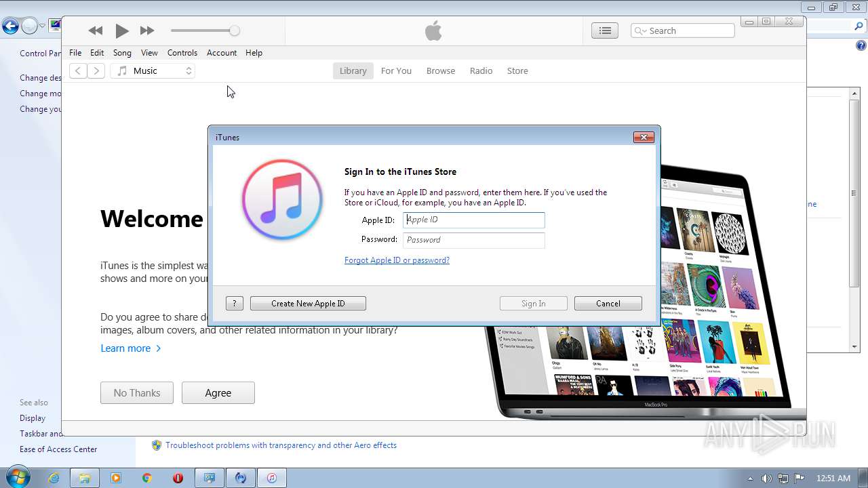The height and width of the screenshot is (488, 868).
Task: Open Opera browser from the taskbar
Action: pos(178,478)
